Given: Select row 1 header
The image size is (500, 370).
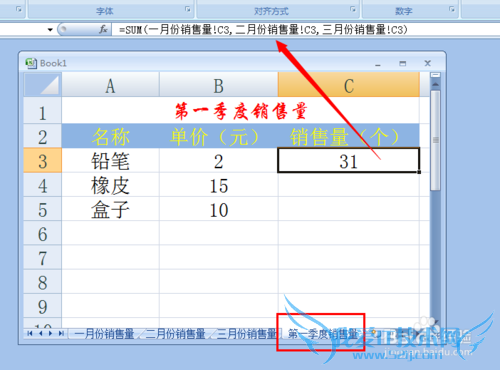Looking at the screenshot, I should point(43,111).
